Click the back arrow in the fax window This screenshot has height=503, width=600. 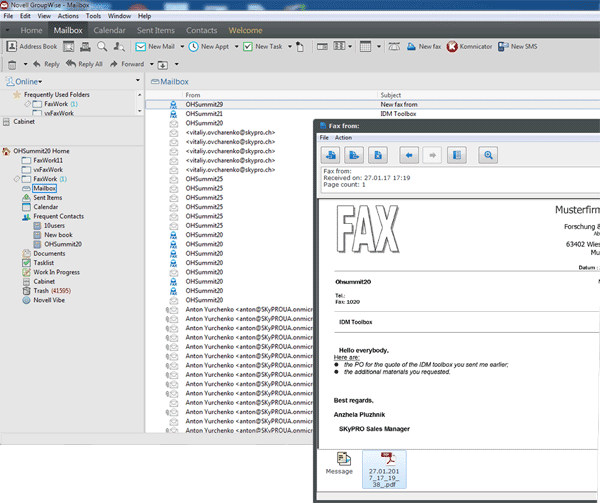409,155
